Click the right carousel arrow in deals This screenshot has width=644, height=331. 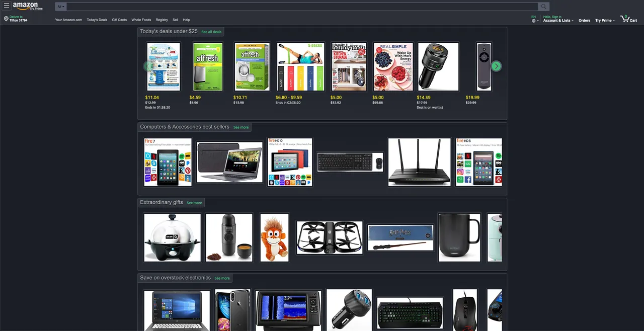(496, 66)
